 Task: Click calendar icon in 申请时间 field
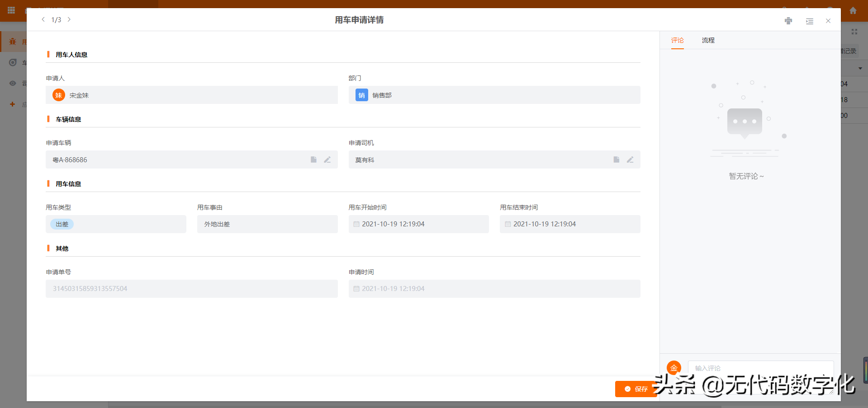[356, 289]
